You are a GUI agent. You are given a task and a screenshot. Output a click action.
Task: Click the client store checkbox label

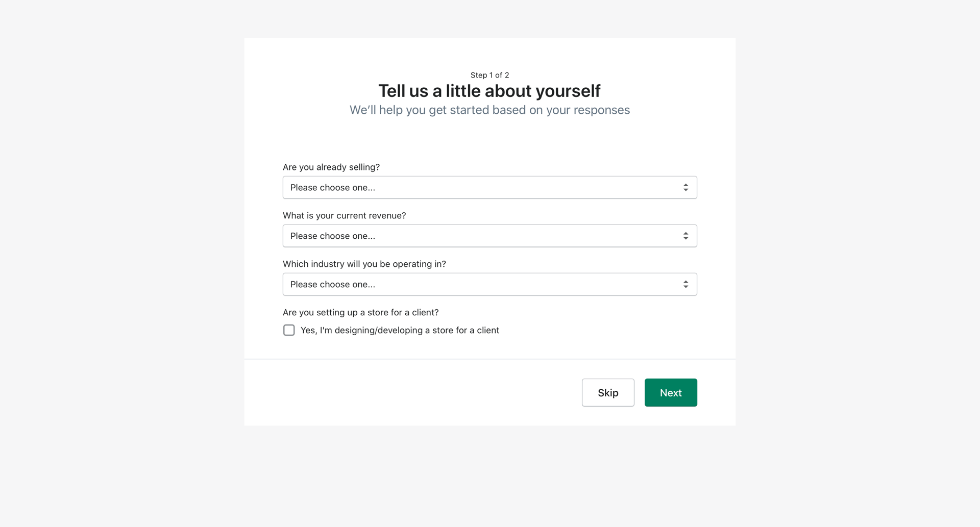(400, 330)
